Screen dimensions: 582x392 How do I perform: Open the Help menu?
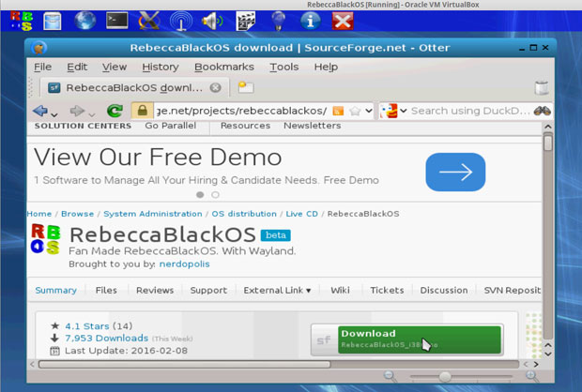point(326,67)
